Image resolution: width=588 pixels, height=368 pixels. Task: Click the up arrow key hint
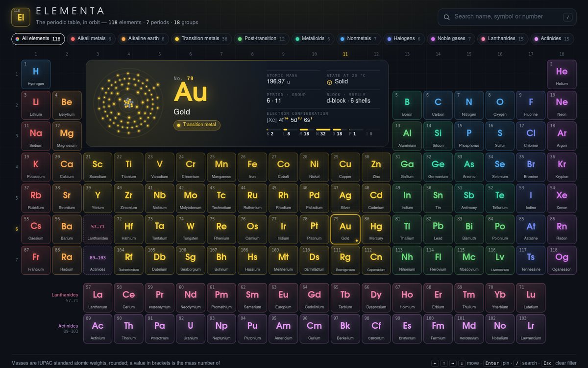point(444,363)
